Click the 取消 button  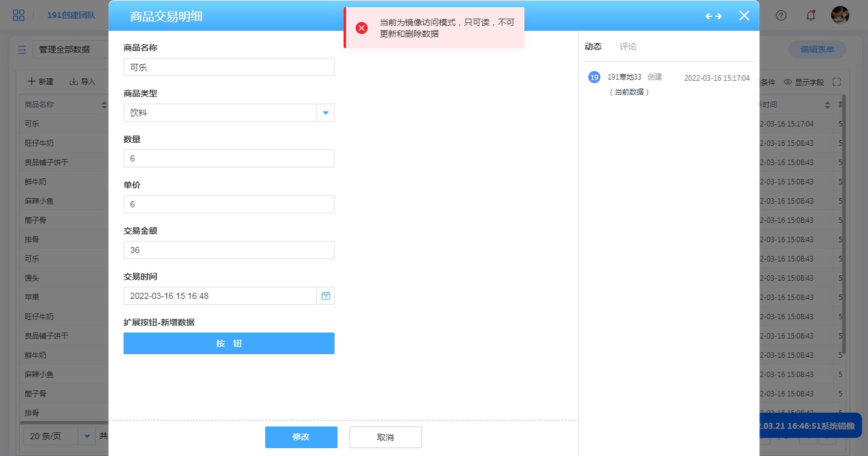pyautogui.click(x=385, y=437)
